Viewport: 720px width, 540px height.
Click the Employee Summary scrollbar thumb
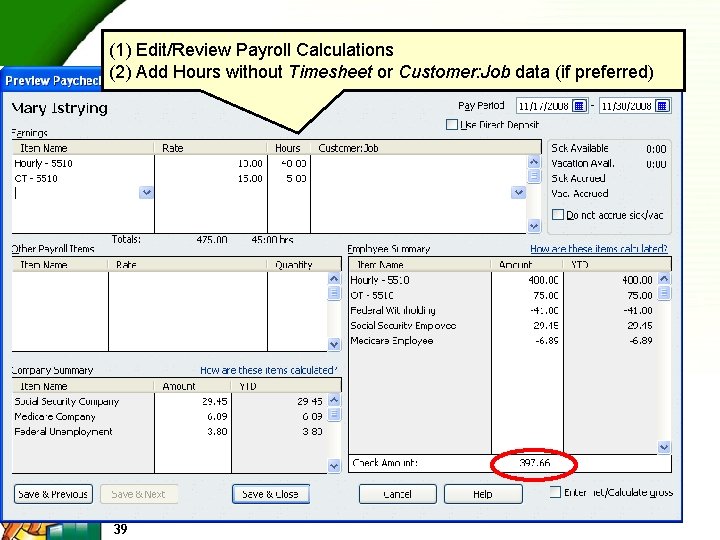(664, 292)
